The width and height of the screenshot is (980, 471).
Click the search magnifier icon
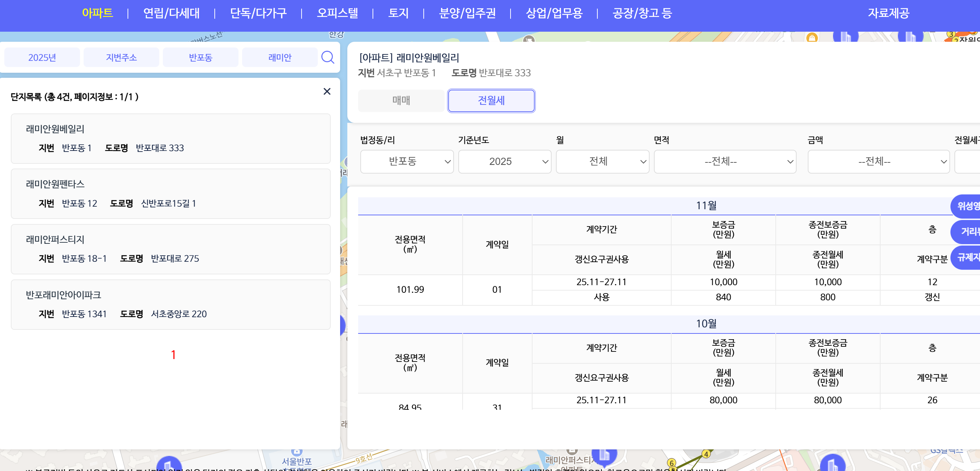pyautogui.click(x=328, y=57)
